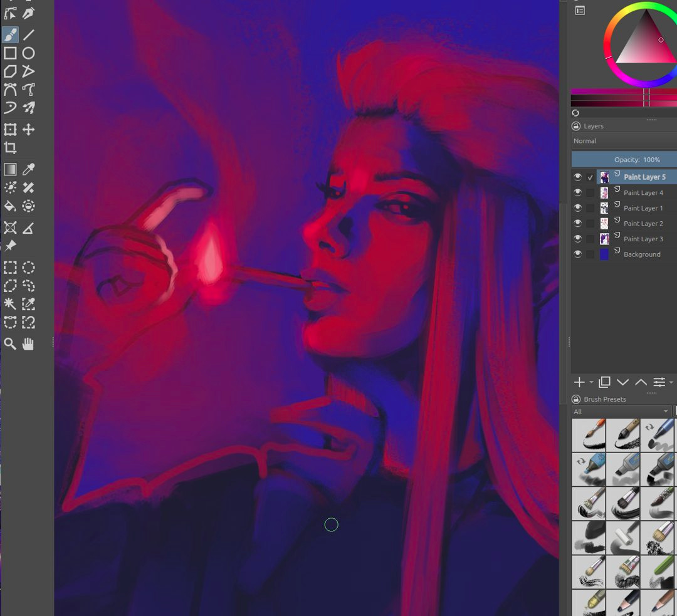Screen dimensions: 677x616
Task: Open the Normal blending mode dropdown
Action: tap(624, 141)
